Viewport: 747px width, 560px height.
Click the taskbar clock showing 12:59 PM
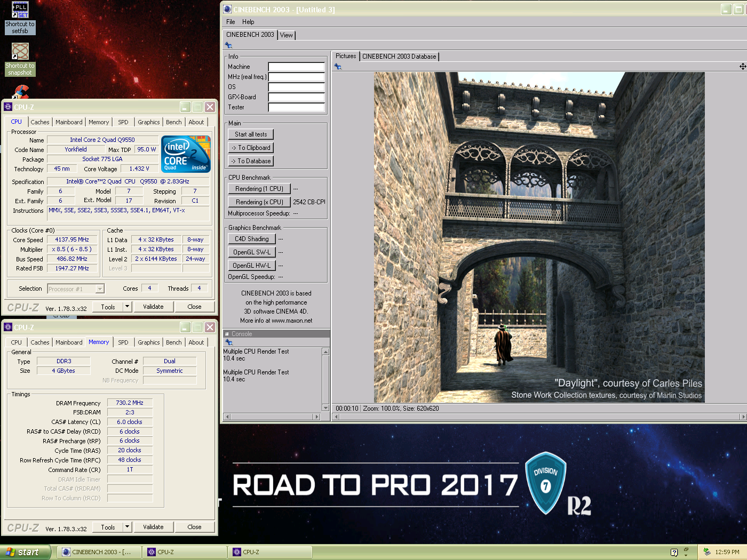[x=727, y=552]
